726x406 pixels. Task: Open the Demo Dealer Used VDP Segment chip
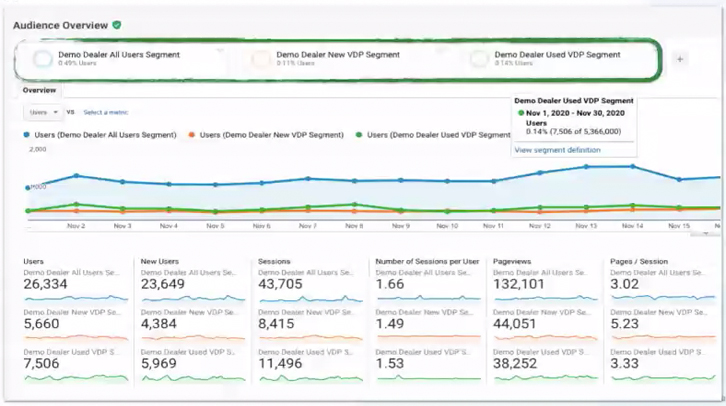pos(557,58)
